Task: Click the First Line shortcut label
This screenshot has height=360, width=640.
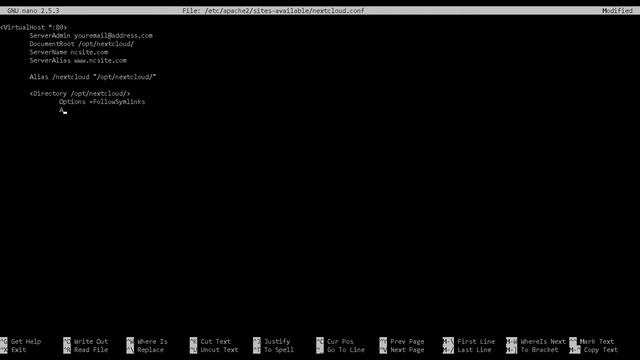Action: point(476,341)
